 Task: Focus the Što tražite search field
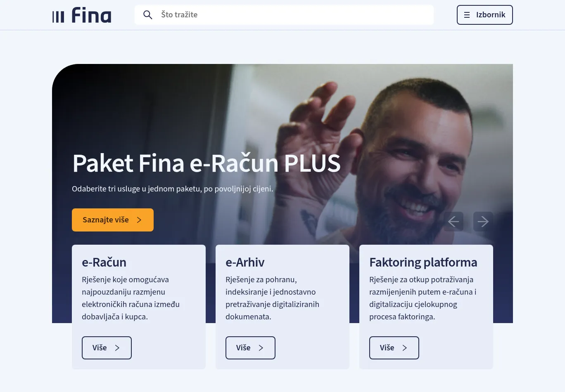pos(284,15)
